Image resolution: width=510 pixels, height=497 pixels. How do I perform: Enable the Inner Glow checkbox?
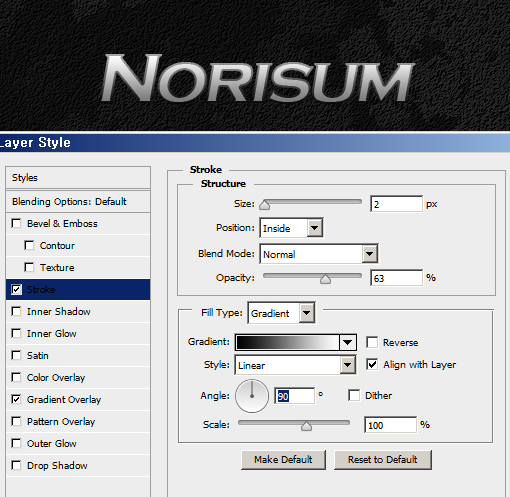click(16, 333)
